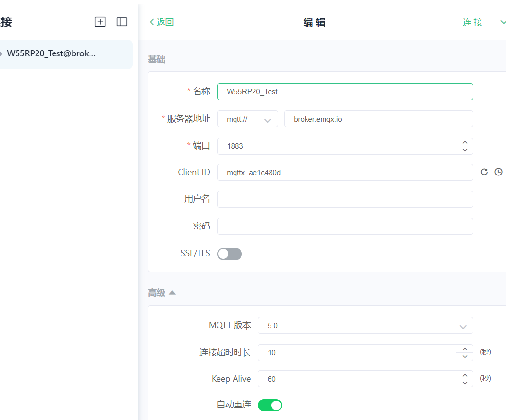Click the 端口 port field showing 1883
This screenshot has height=420, width=506.
[x=337, y=146]
